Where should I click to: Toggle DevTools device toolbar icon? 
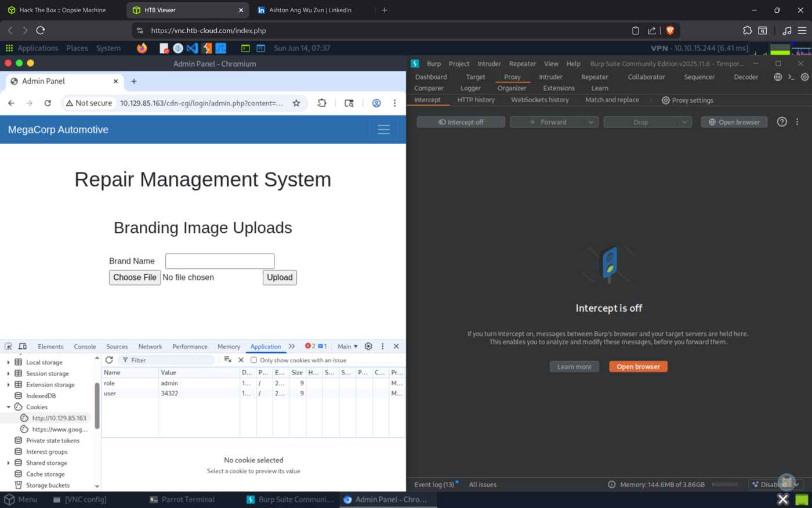(23, 346)
